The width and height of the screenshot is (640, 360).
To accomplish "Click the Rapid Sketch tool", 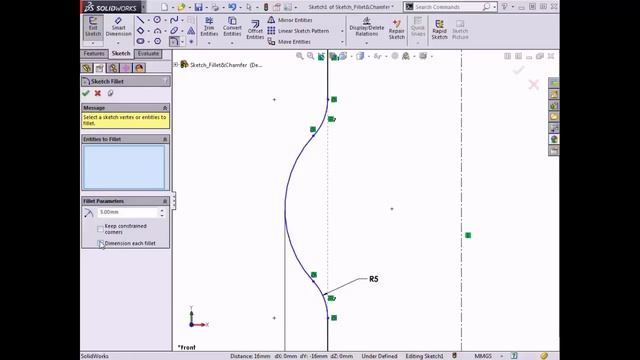I will tap(440, 29).
